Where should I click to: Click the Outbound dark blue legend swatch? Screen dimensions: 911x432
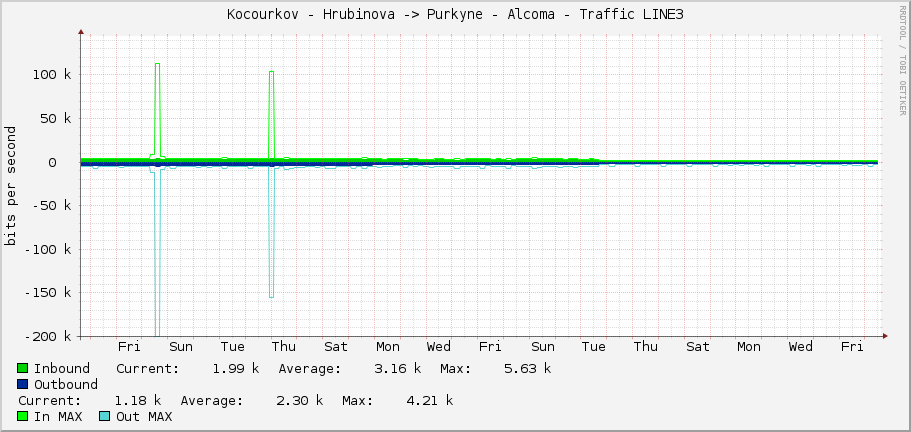tap(23, 384)
